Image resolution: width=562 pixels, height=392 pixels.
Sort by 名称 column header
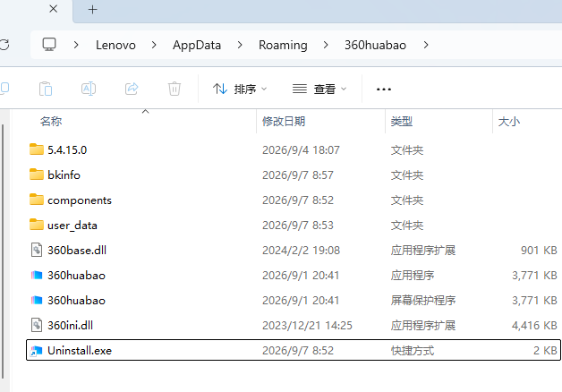pyautogui.click(x=50, y=121)
